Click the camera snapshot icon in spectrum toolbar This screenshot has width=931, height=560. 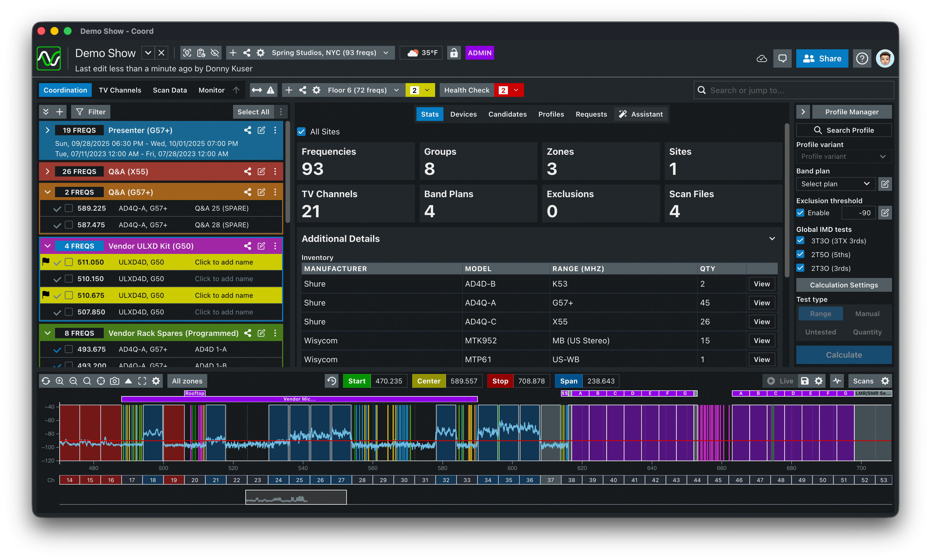[115, 381]
